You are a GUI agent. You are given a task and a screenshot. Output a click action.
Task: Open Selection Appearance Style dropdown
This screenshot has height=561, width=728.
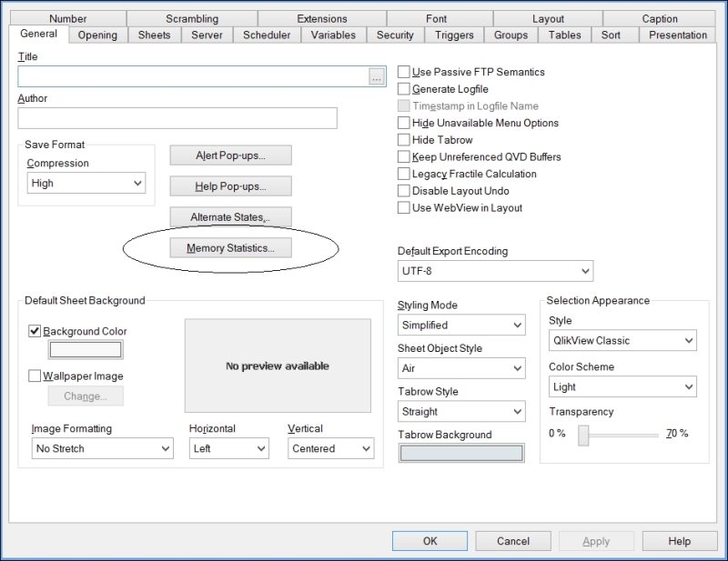coord(622,341)
